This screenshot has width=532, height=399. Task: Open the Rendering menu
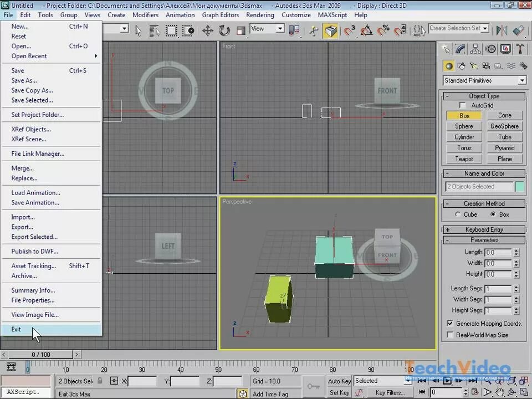tap(260, 15)
